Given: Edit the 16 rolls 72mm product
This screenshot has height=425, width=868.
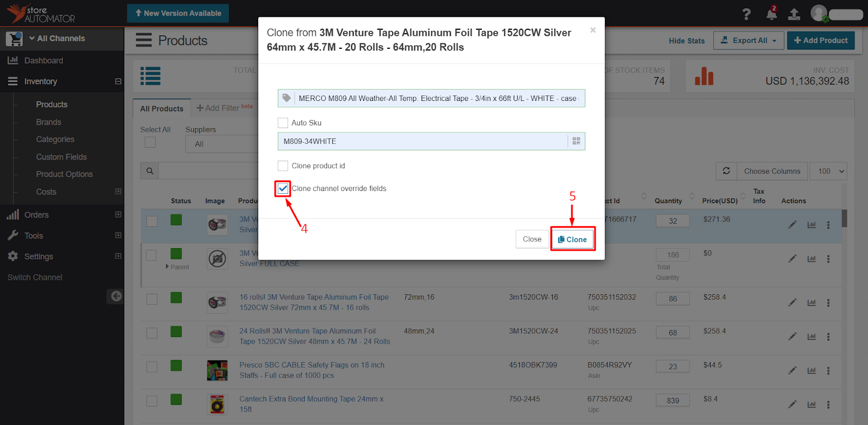Looking at the screenshot, I should (793, 302).
